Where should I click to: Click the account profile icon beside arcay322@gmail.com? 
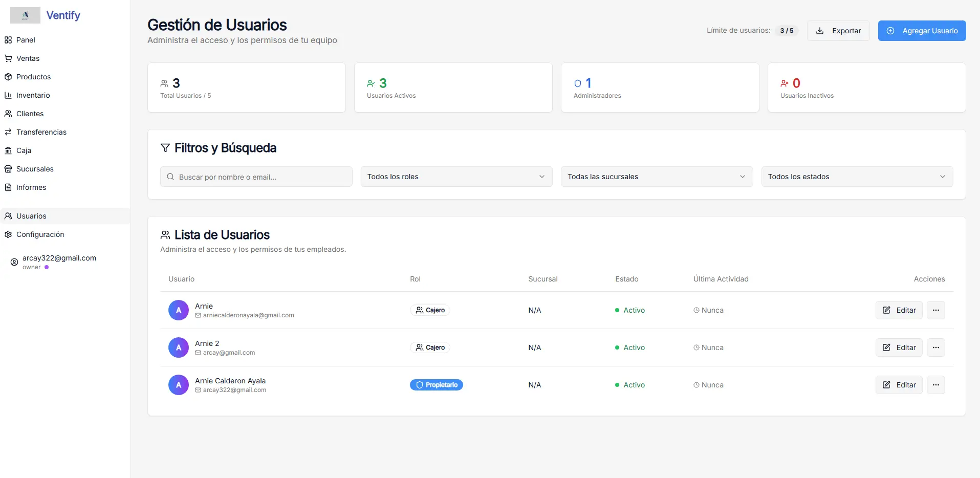(14, 262)
